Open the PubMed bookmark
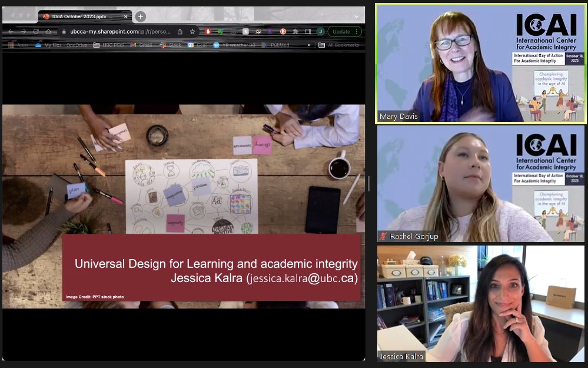Image resolution: width=588 pixels, height=368 pixels. [x=275, y=45]
